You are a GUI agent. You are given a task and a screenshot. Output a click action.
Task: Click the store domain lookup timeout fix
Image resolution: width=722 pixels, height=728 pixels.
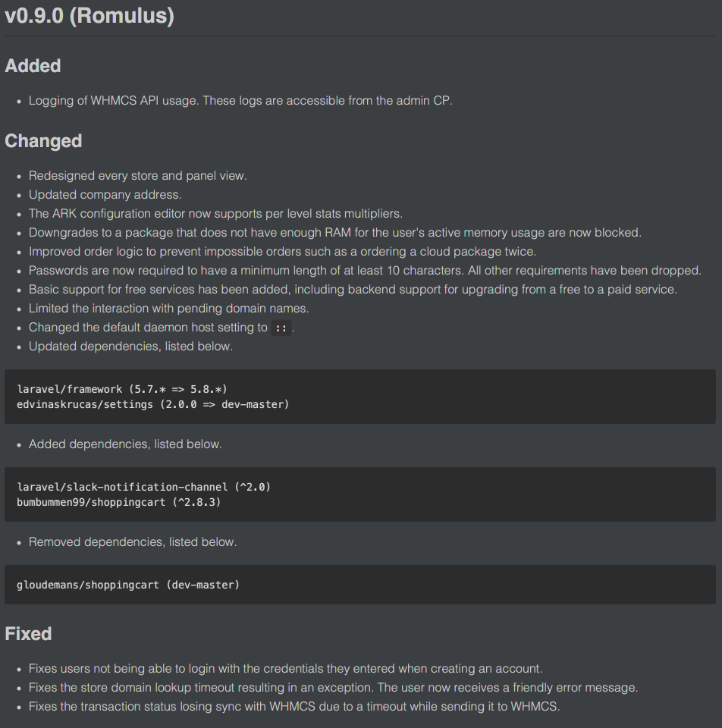(333, 688)
